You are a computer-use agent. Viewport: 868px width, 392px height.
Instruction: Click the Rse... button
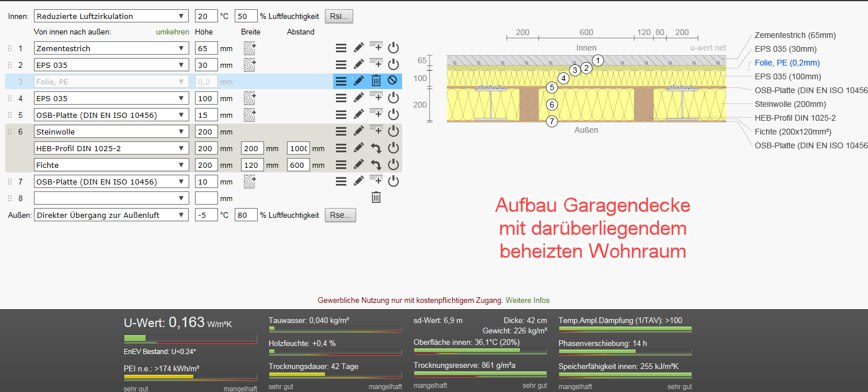pyautogui.click(x=341, y=215)
